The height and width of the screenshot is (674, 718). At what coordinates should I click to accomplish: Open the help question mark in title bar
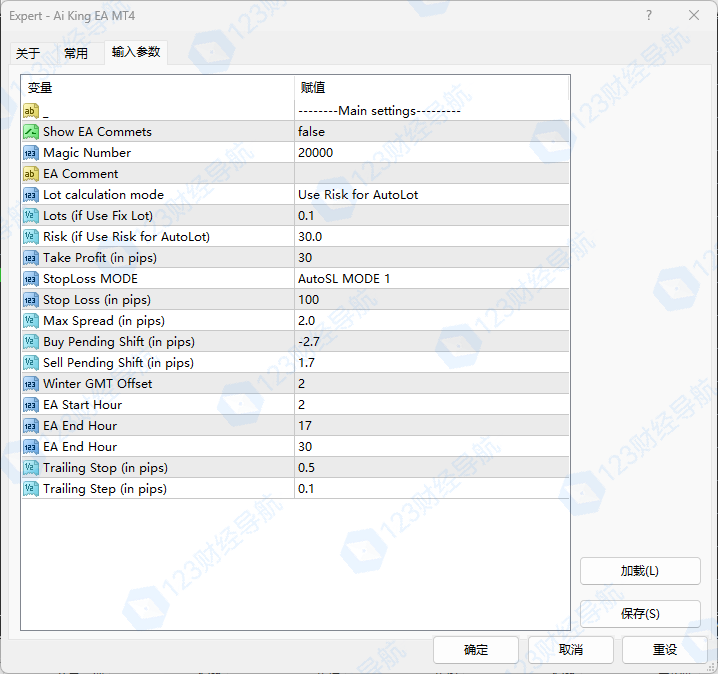[649, 16]
